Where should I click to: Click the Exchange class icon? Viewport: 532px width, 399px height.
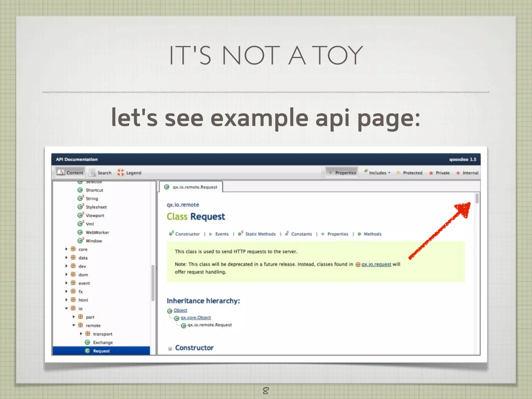pos(88,342)
